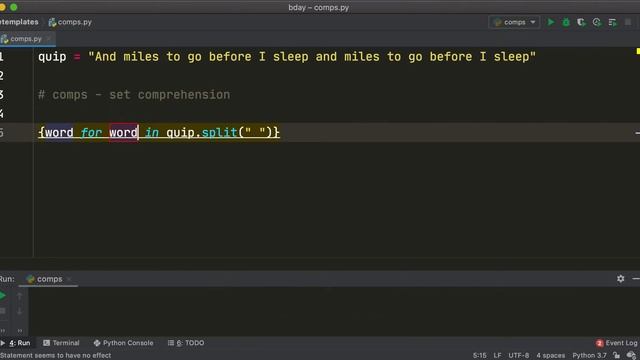
Task: Click the quip variable on line 1
Action: click(x=52, y=57)
